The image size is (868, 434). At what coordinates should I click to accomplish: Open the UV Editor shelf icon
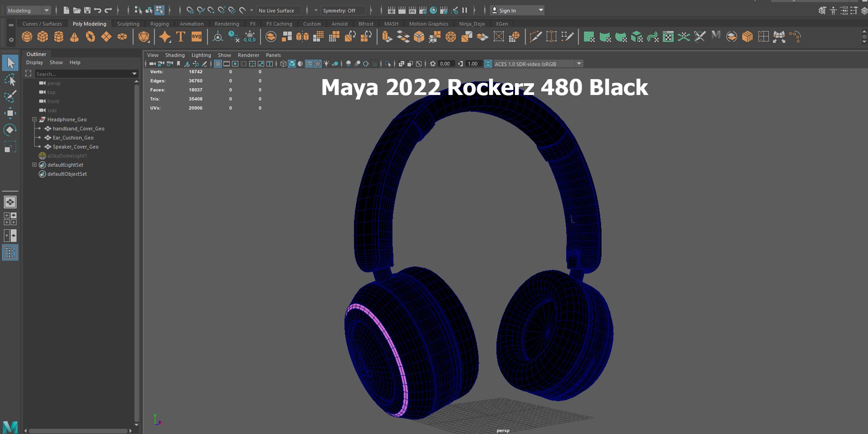668,37
